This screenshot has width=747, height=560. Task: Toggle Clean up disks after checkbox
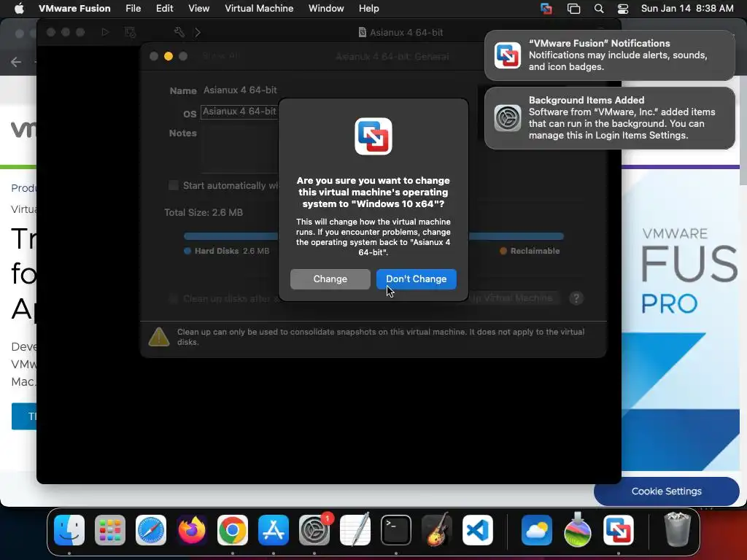[x=174, y=298]
